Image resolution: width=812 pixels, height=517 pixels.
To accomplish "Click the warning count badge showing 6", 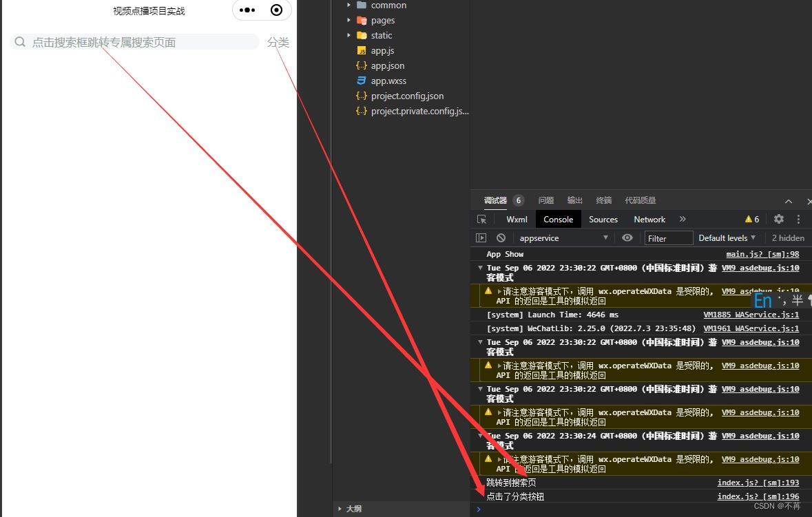I will point(752,220).
